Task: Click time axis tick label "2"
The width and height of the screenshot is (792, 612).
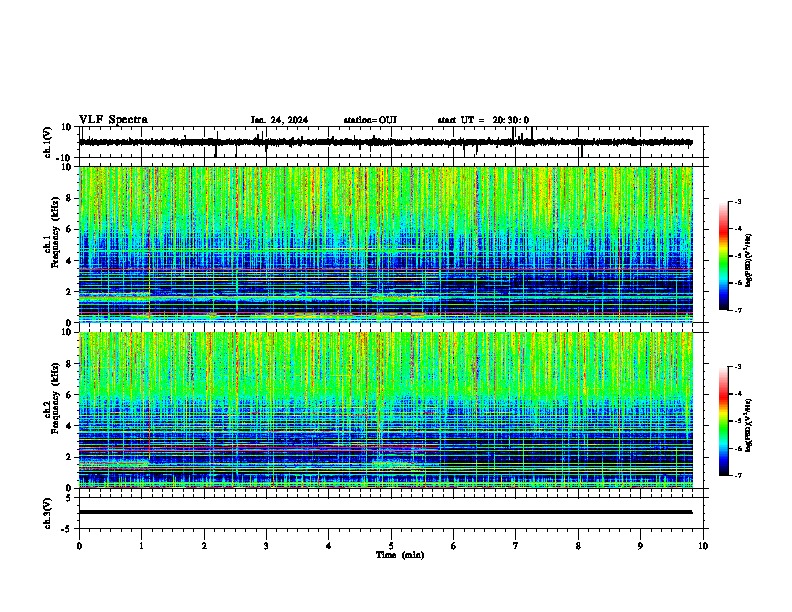Action: point(204,546)
